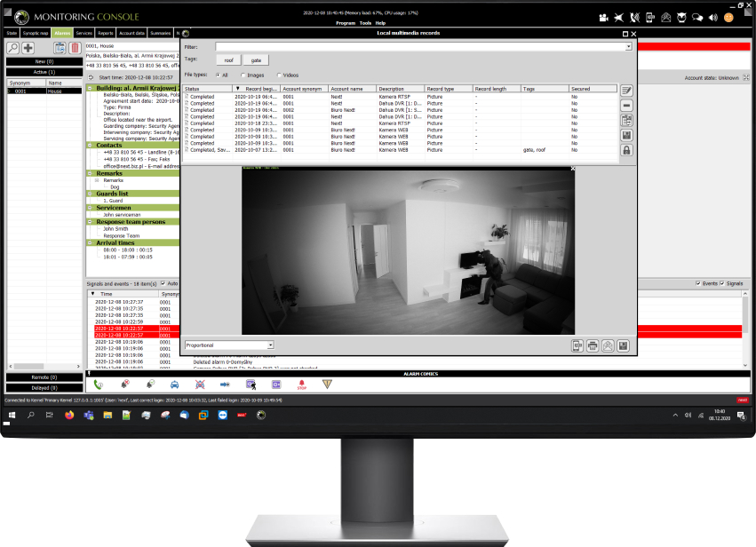This screenshot has height=547, width=756.
Task: Click the envelope send icon below the camera image
Action: [608, 345]
